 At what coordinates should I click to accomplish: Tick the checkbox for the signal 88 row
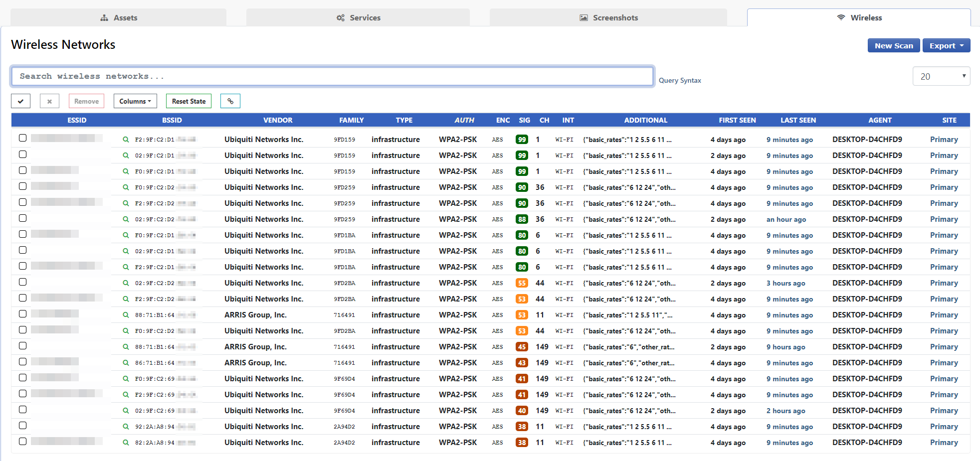point(22,218)
